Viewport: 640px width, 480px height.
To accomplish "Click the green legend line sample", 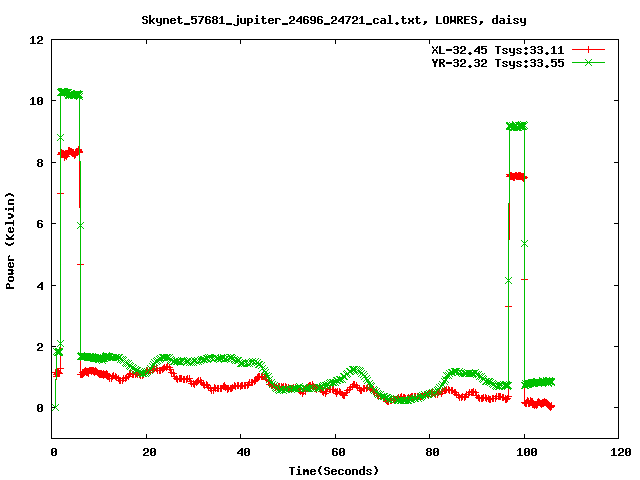I will point(588,62).
